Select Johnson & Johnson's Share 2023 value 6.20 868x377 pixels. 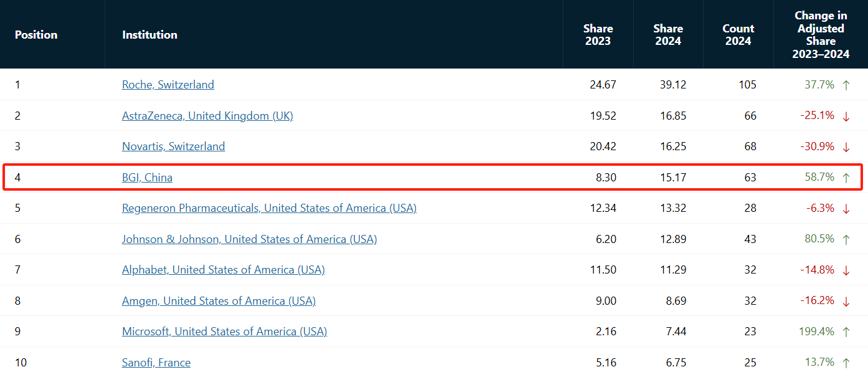pyautogui.click(x=606, y=239)
